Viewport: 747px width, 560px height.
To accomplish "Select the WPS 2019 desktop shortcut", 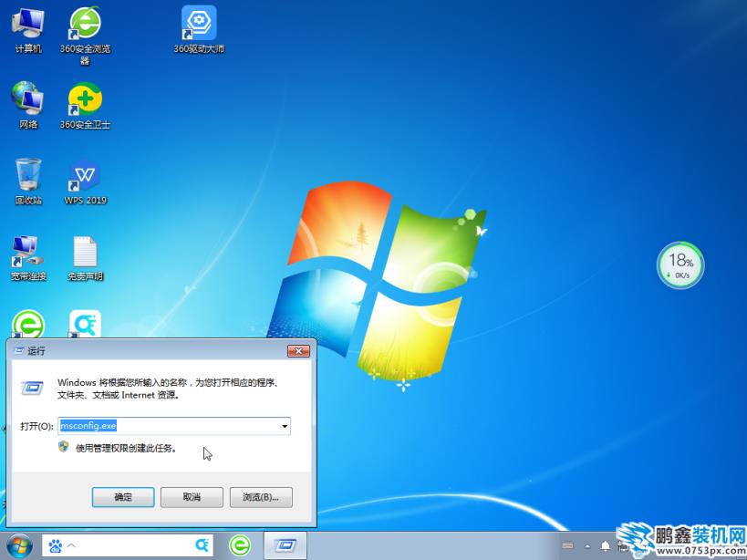I will [x=85, y=181].
